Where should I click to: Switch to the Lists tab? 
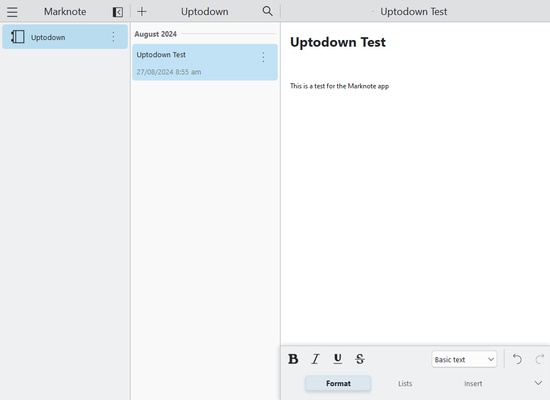coord(405,384)
